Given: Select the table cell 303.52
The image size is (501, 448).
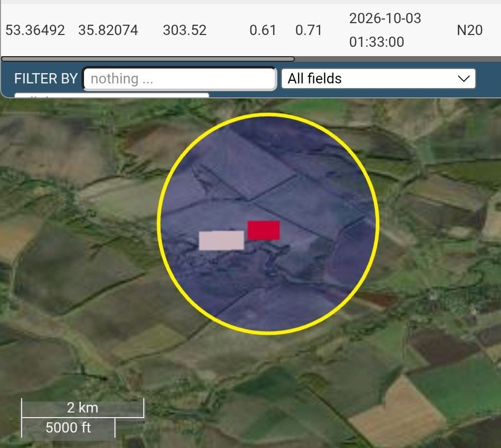Looking at the screenshot, I should 185,30.
